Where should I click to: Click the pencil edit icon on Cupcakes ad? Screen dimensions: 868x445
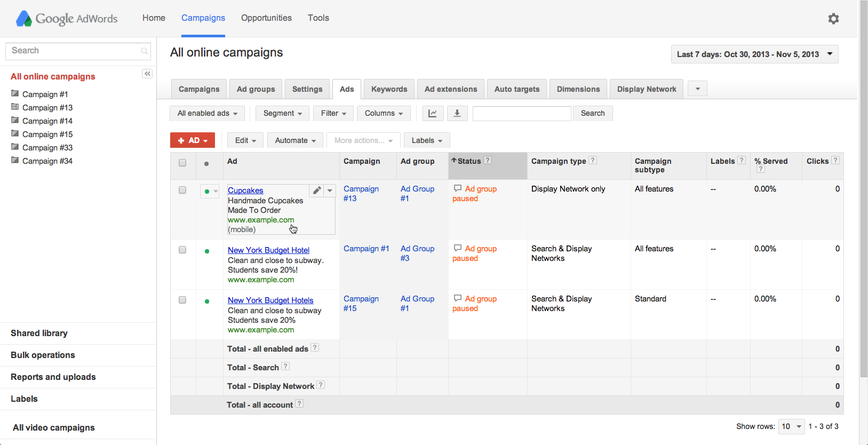pyautogui.click(x=317, y=190)
